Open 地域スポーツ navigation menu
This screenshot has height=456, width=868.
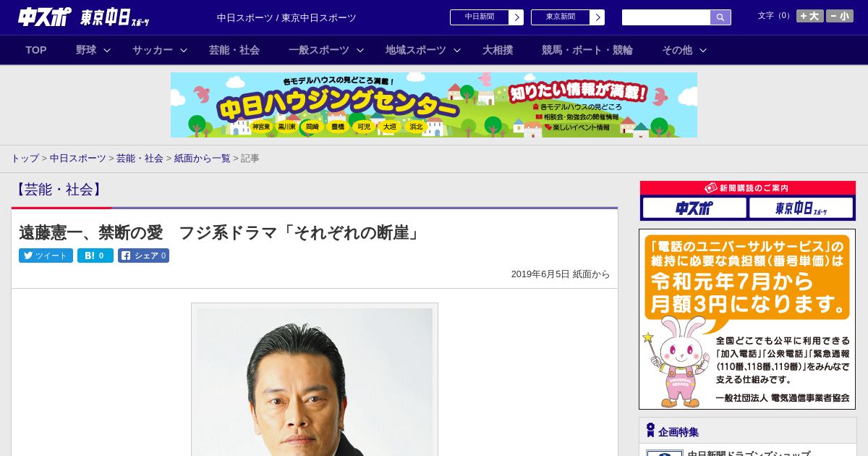pyautogui.click(x=416, y=50)
